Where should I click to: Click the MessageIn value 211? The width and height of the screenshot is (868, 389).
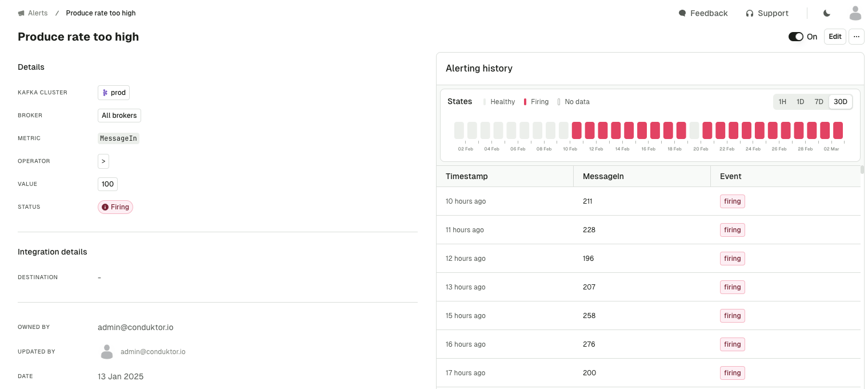pyautogui.click(x=587, y=201)
